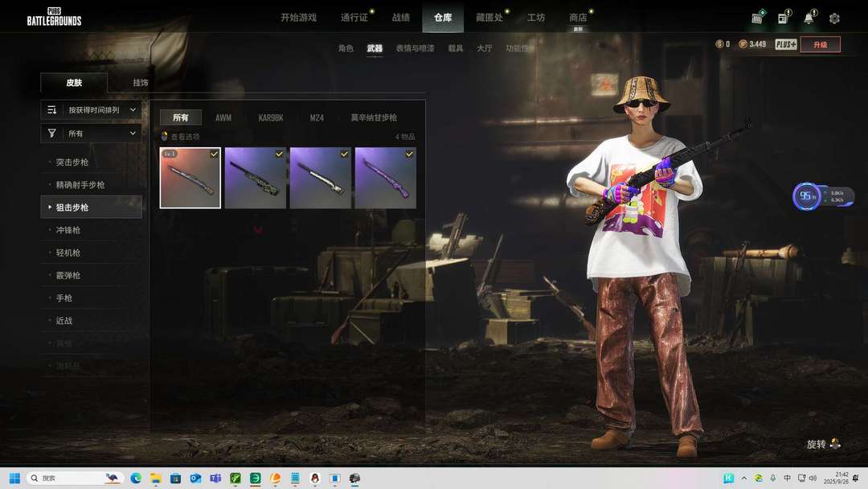Screen dimensions: 868x489
Task: Go to the 藏匿处 main tab
Action: click(489, 18)
